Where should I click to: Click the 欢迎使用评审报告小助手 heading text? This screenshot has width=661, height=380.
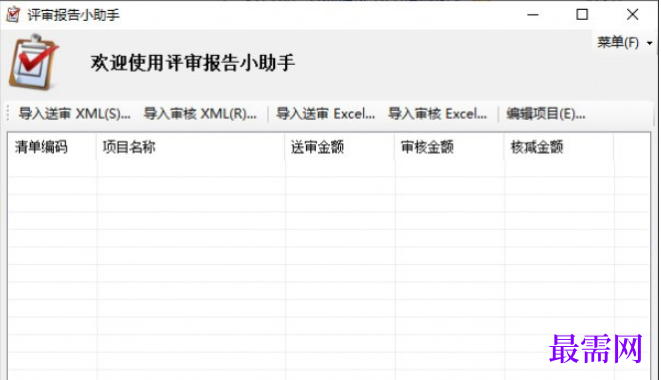click(x=193, y=63)
